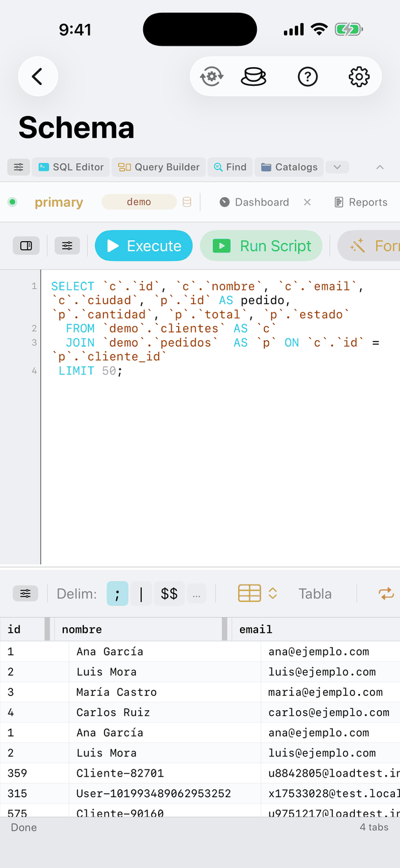Click the Done status text
This screenshot has width=400, height=868.
point(24,827)
